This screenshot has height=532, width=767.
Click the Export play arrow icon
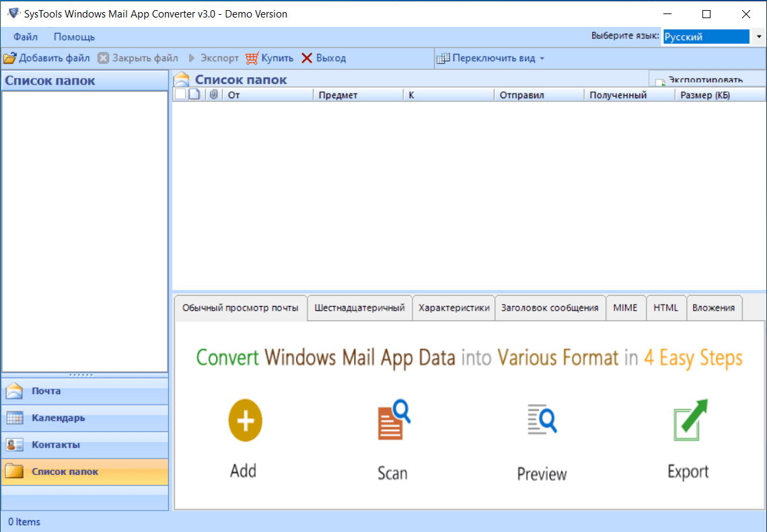[192, 59]
